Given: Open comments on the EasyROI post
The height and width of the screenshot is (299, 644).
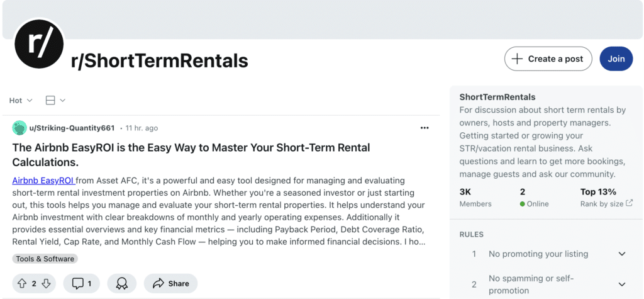Looking at the screenshot, I should (x=81, y=283).
